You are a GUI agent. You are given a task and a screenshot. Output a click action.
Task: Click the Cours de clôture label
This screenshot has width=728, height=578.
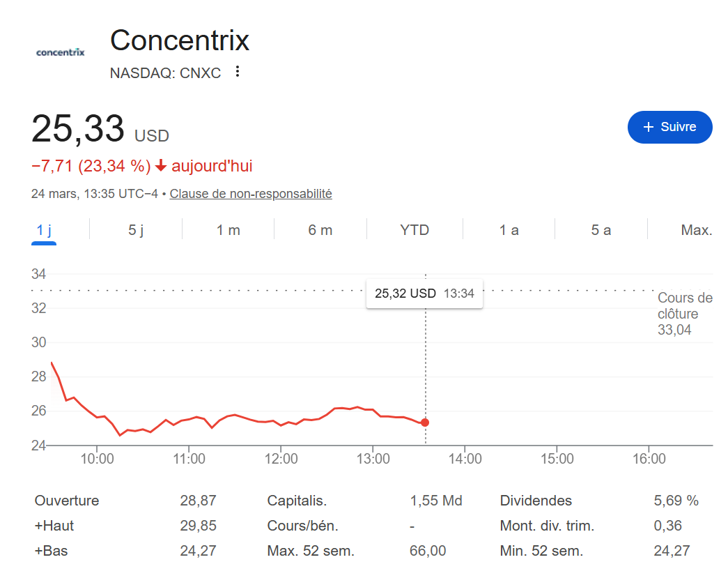[685, 306]
